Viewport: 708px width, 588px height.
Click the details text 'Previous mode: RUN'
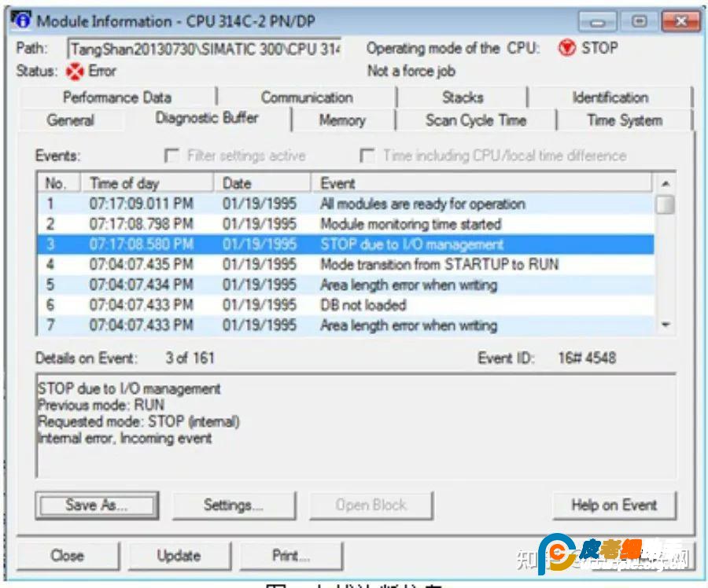click(101, 405)
